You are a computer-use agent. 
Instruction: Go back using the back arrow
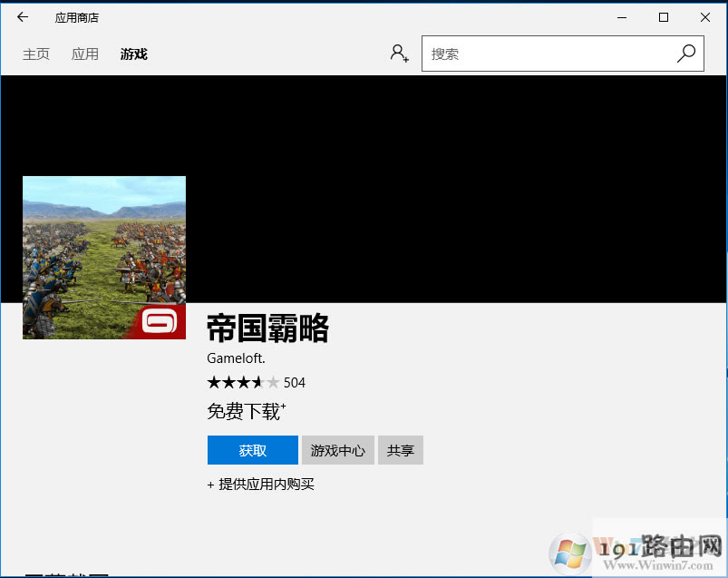click(23, 17)
